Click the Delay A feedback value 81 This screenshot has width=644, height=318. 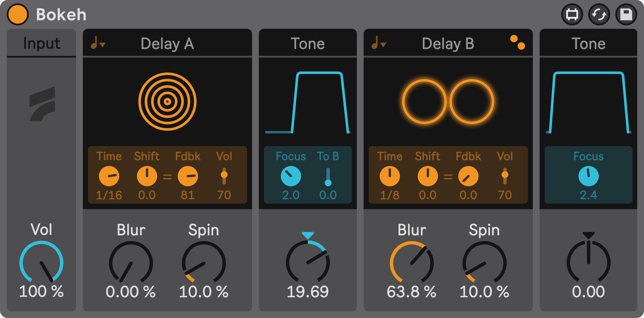(x=188, y=195)
